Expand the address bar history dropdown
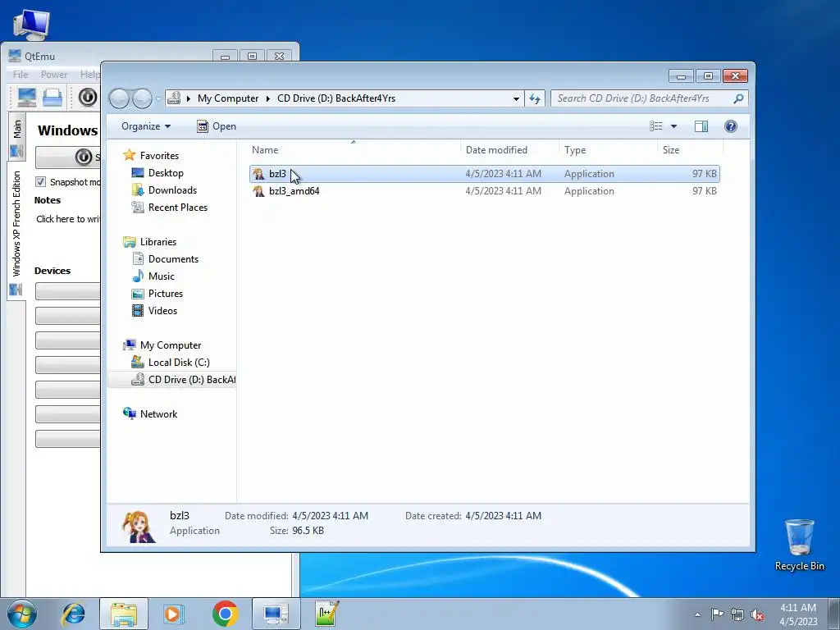This screenshot has width=840, height=630. click(x=516, y=98)
